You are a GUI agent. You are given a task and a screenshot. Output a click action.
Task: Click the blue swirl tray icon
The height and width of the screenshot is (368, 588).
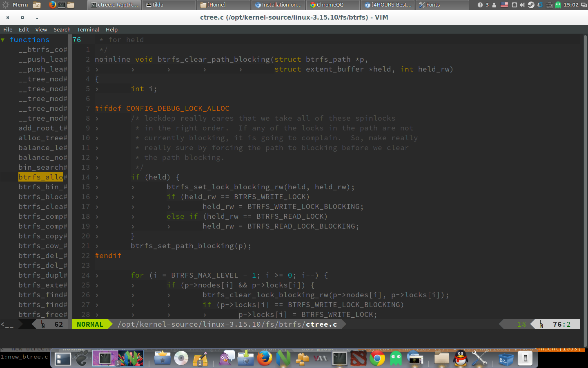pyautogui.click(x=540, y=5)
